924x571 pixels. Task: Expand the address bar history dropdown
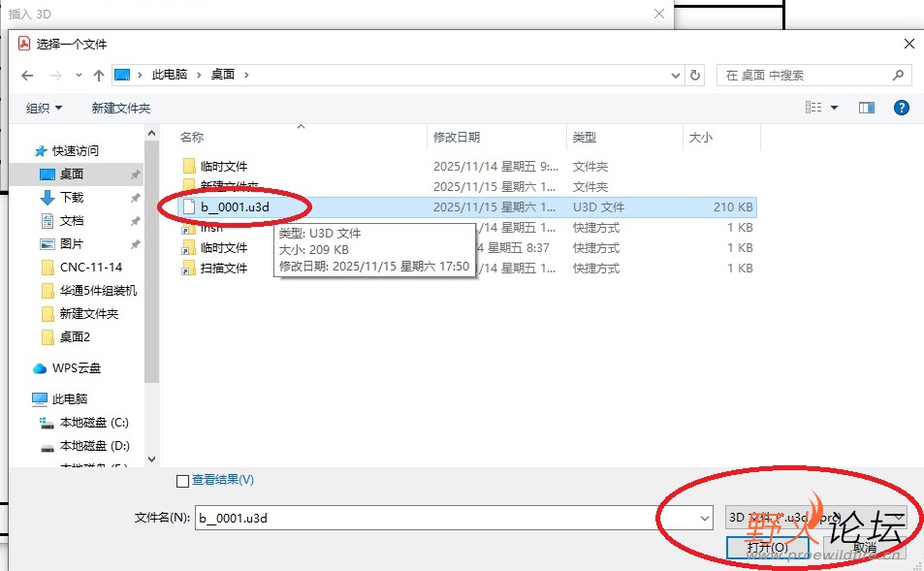(x=675, y=75)
